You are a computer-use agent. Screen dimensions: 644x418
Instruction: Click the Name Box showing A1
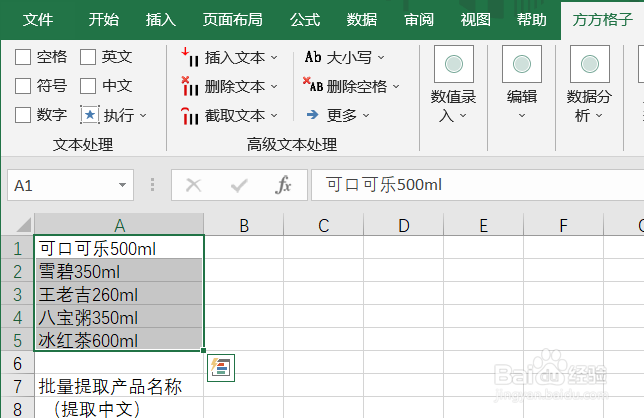[70, 185]
